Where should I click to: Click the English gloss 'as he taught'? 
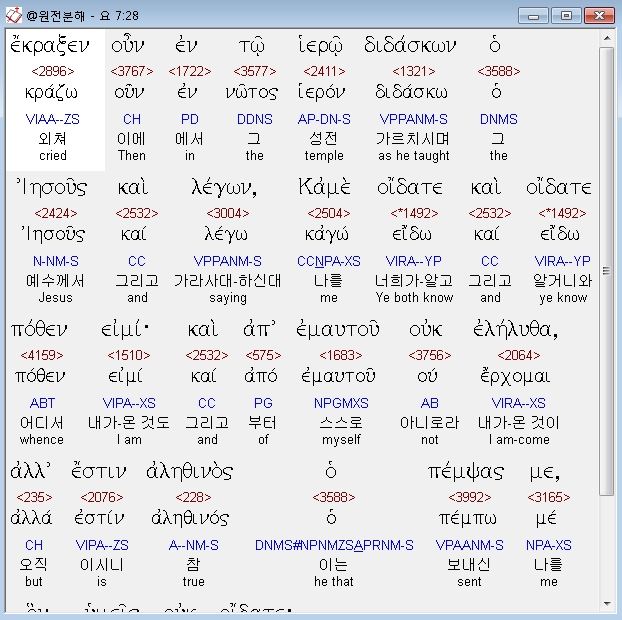[x=414, y=155]
